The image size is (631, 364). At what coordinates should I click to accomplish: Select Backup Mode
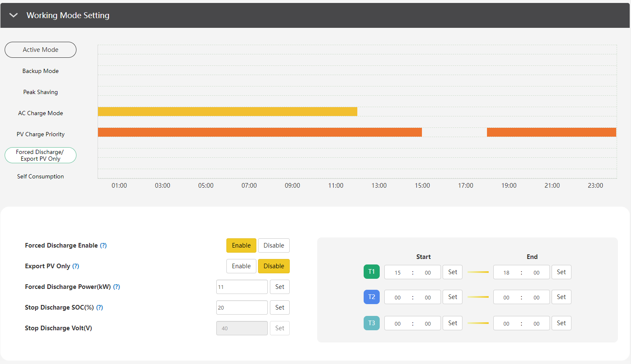41,71
